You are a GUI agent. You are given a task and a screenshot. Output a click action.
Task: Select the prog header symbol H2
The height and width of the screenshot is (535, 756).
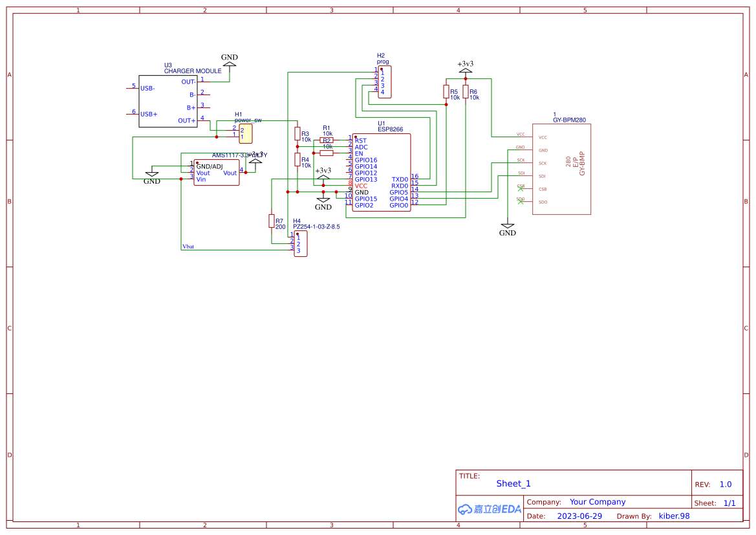(x=385, y=80)
